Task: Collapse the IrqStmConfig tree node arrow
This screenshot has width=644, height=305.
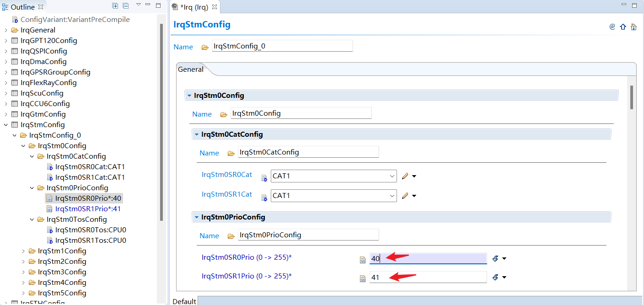Action: [x=5, y=125]
